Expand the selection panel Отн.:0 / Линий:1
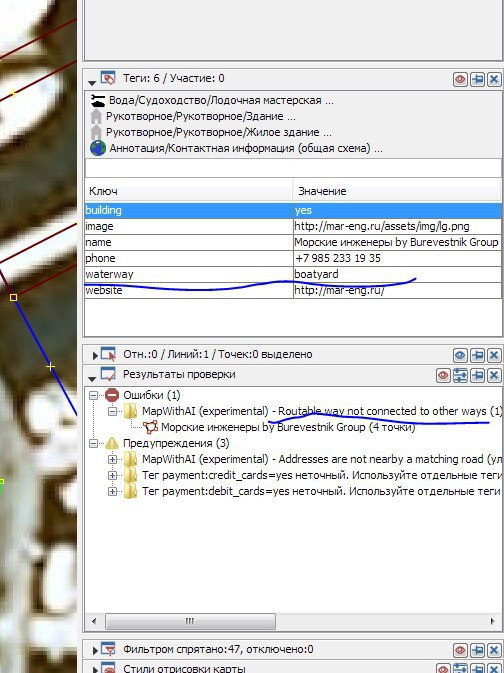This screenshot has width=504, height=673. [x=95, y=355]
